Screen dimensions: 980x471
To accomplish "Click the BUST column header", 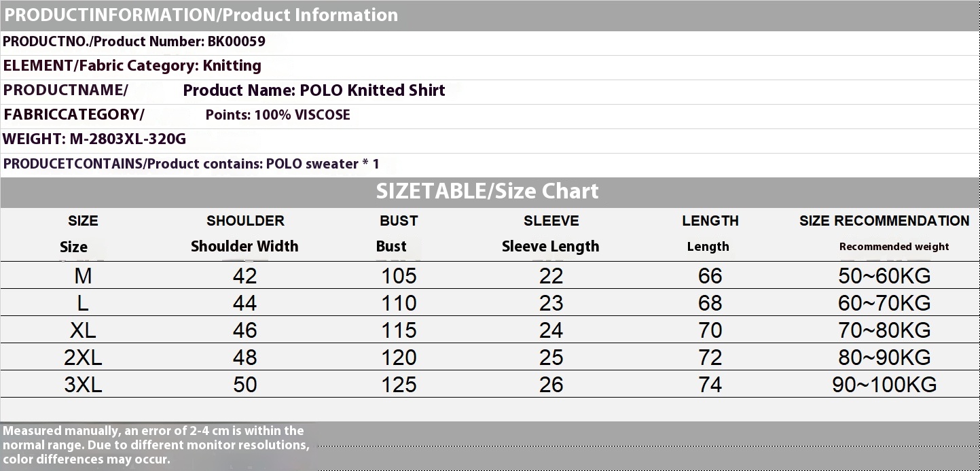I will click(399, 221).
